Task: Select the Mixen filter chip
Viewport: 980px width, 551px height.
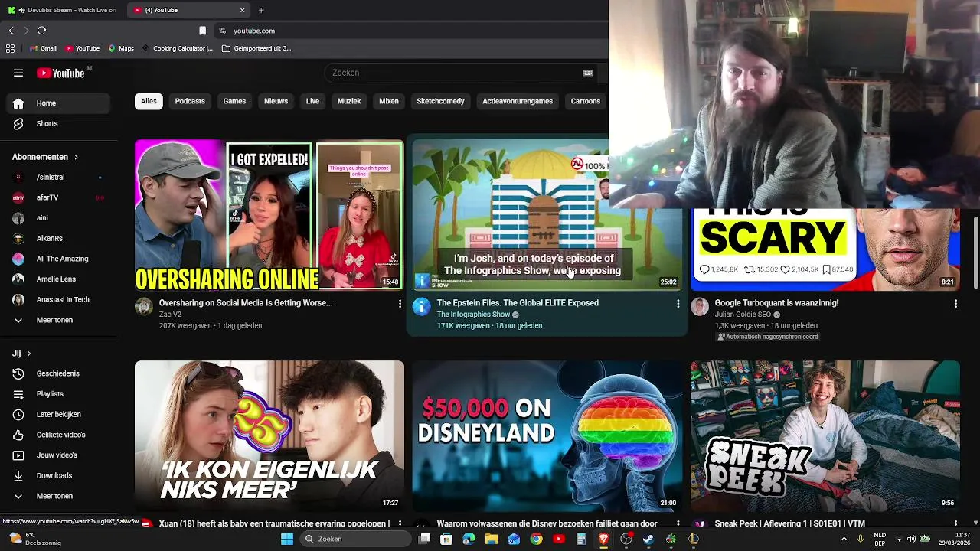Action: click(389, 101)
